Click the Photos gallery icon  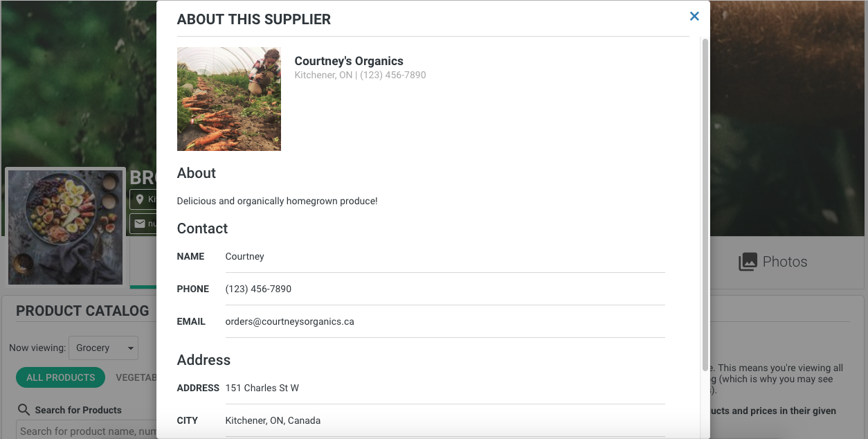pyautogui.click(x=748, y=262)
